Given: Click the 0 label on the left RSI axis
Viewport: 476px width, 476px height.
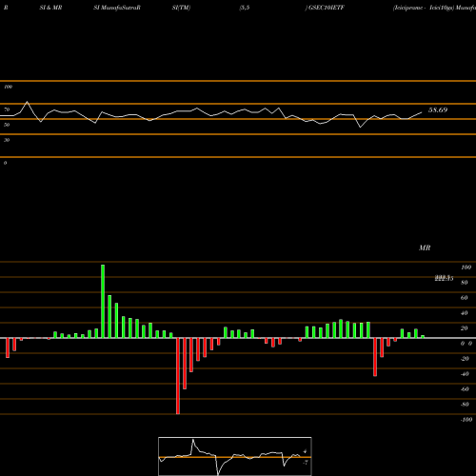Looking at the screenshot, I should point(5,163).
